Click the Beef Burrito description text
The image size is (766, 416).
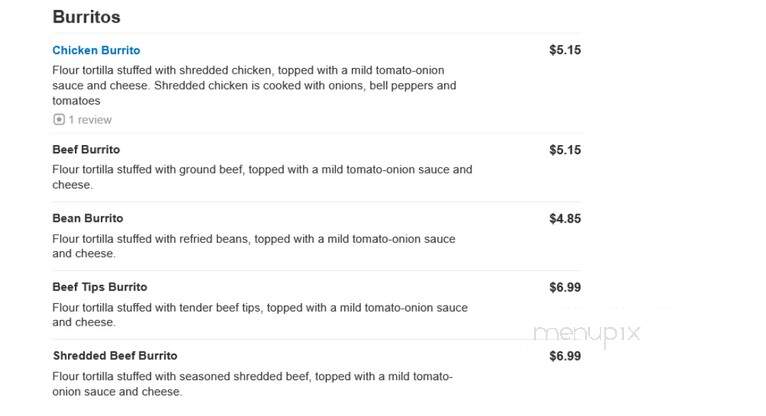click(262, 177)
